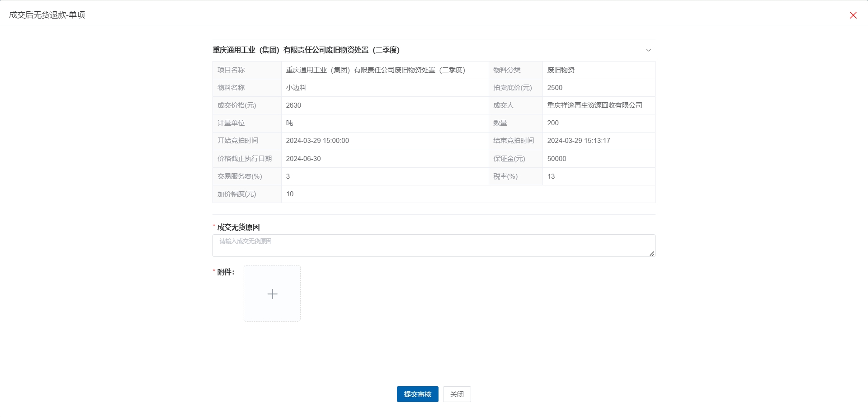This screenshot has width=868, height=417.
Task: Click the 拍卖底价 value 2500
Action: (555, 88)
